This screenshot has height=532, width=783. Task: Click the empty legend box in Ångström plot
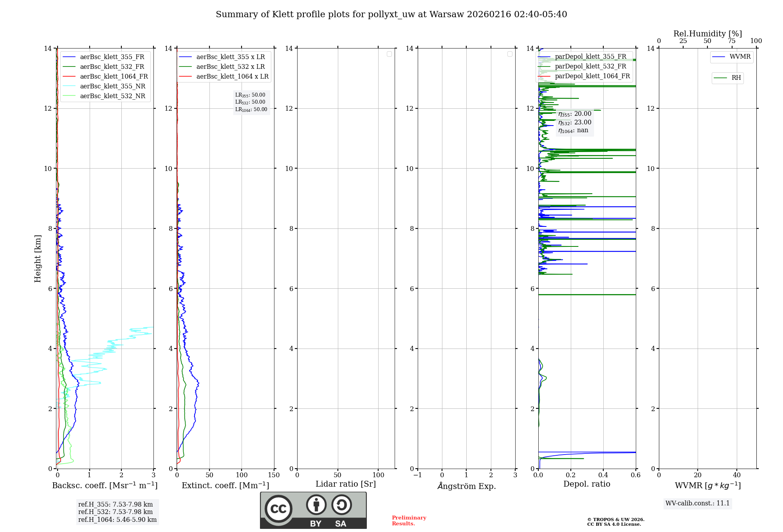510,54
